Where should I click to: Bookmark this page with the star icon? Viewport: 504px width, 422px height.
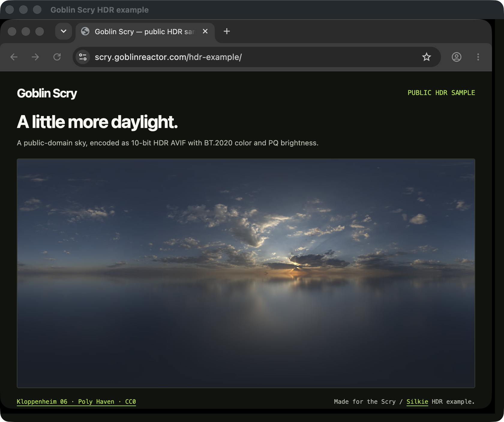(426, 57)
